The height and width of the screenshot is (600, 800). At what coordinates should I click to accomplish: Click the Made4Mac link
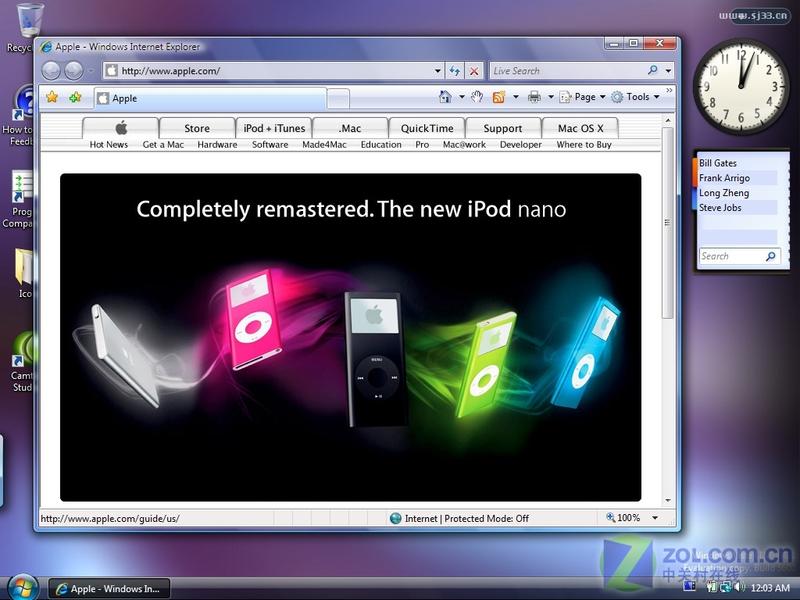pos(324,144)
